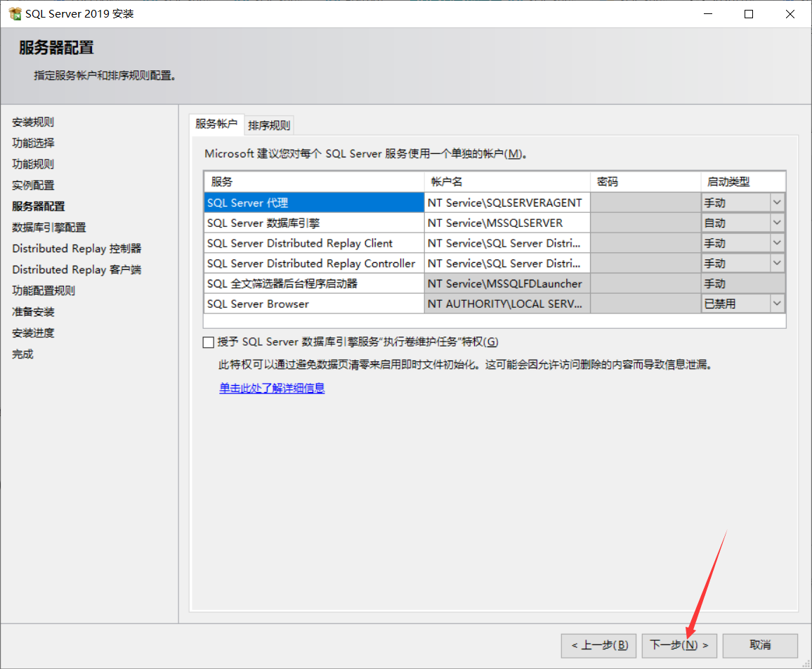
Task: Select Distributed Replay 客户端 step in sidebar
Action: (x=77, y=269)
